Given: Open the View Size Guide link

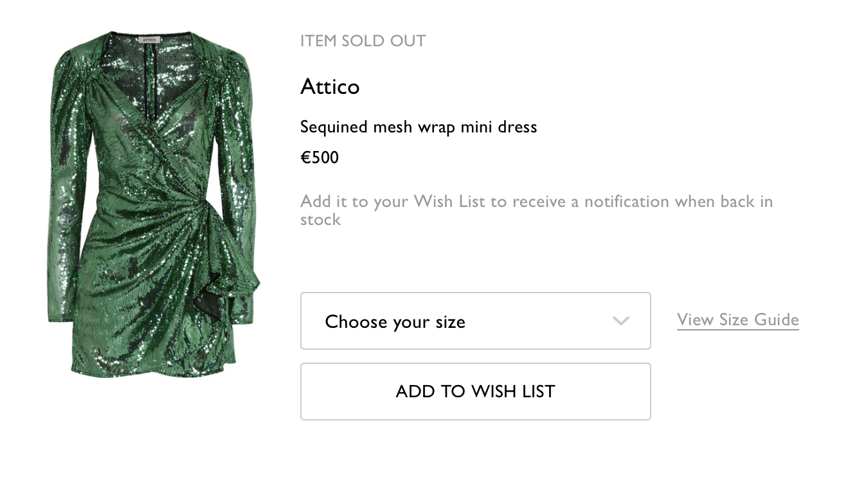Looking at the screenshot, I should click(737, 319).
